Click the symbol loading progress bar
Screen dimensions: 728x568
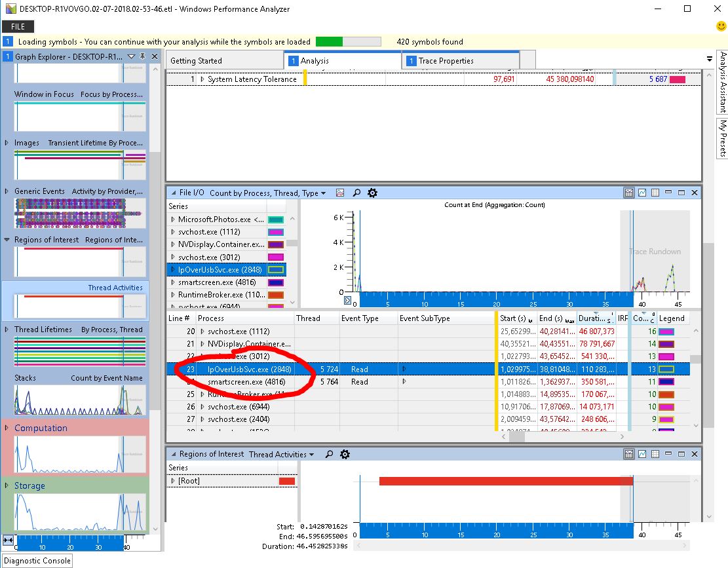[348, 42]
